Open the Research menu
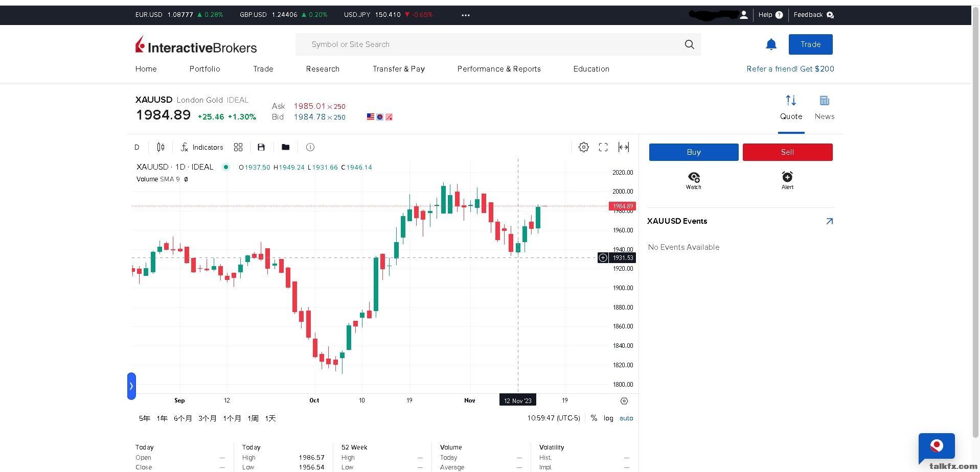Screen dimensions: 980x472 point(323,69)
